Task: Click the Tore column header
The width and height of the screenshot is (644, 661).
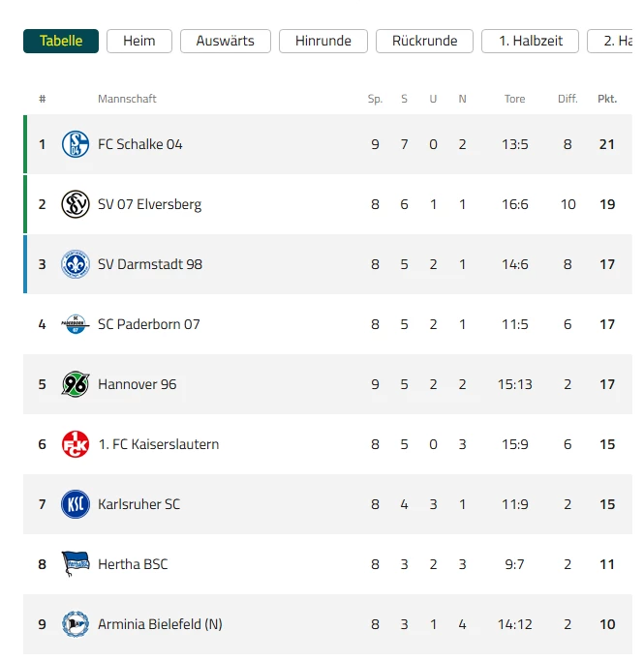Action: [x=514, y=99]
